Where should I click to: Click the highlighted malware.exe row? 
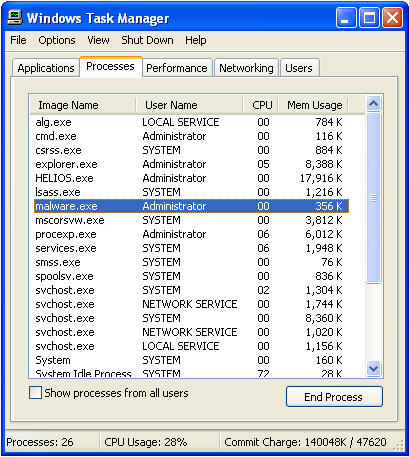[191, 206]
